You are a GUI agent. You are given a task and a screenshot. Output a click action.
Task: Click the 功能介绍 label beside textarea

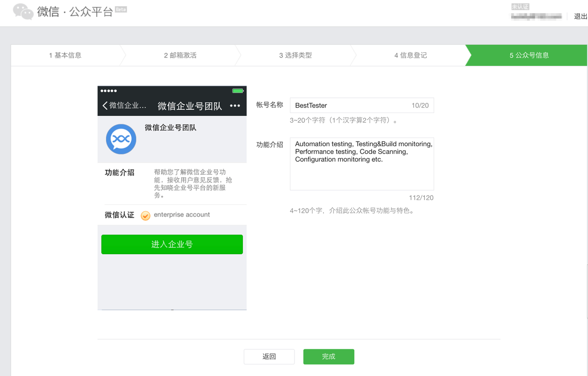270,144
